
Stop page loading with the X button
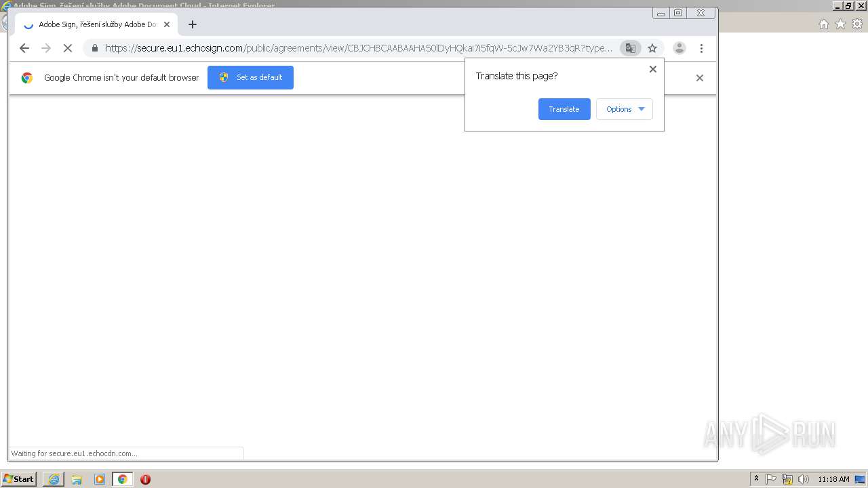coord(67,48)
